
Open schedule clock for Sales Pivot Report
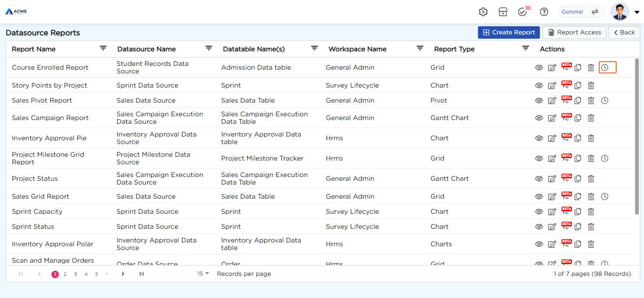[605, 100]
